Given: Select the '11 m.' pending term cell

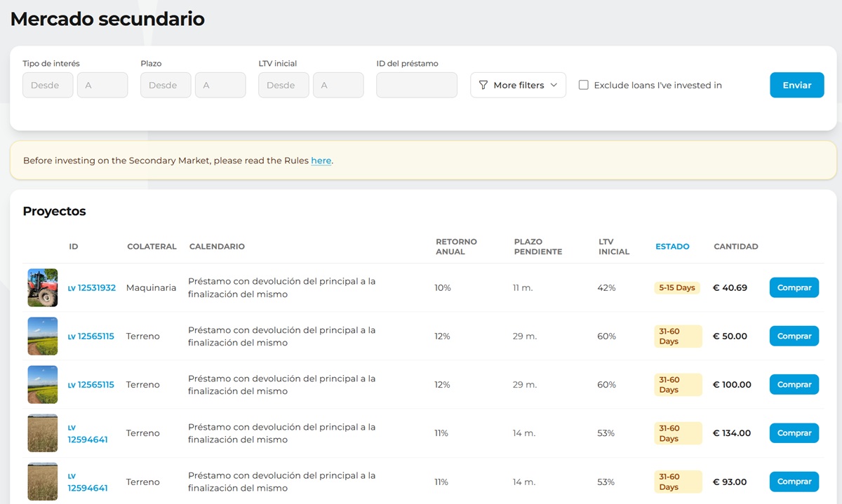Looking at the screenshot, I should coord(524,287).
